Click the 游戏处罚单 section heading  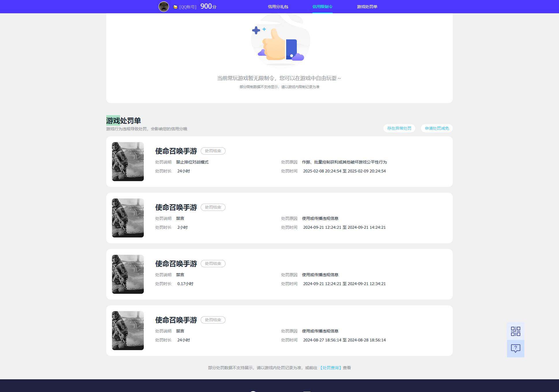click(x=124, y=120)
